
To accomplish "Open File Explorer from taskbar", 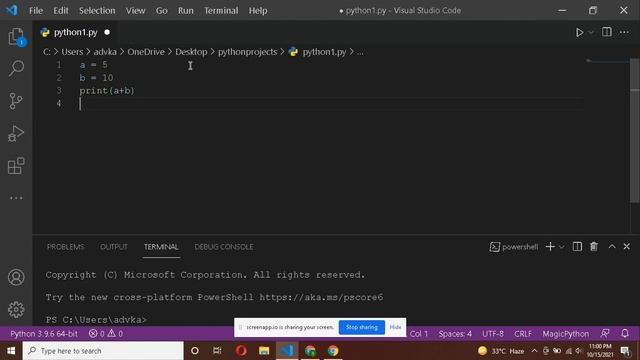I will pyautogui.click(x=264, y=351).
